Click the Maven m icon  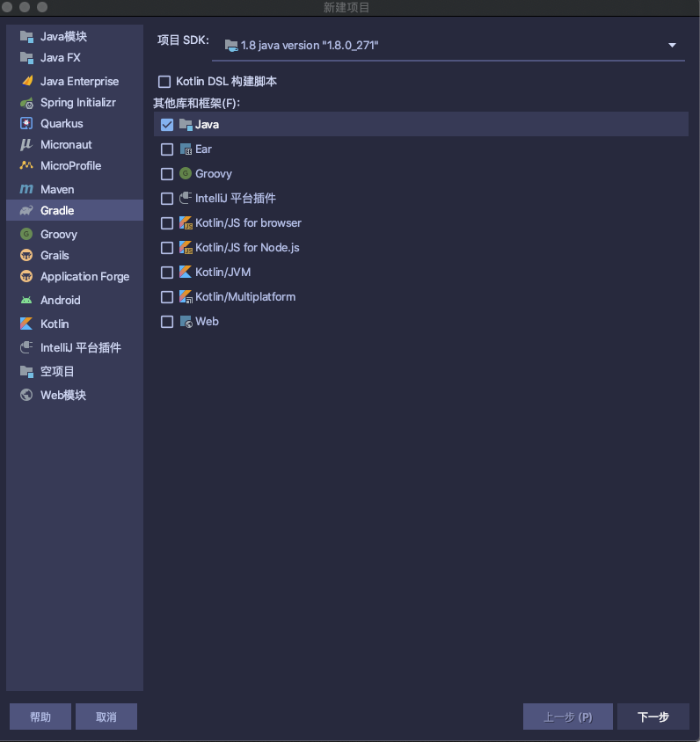[26, 189]
